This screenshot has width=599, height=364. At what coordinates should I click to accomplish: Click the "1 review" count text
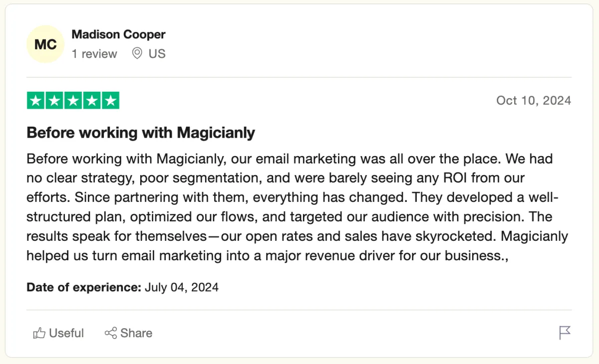(94, 54)
